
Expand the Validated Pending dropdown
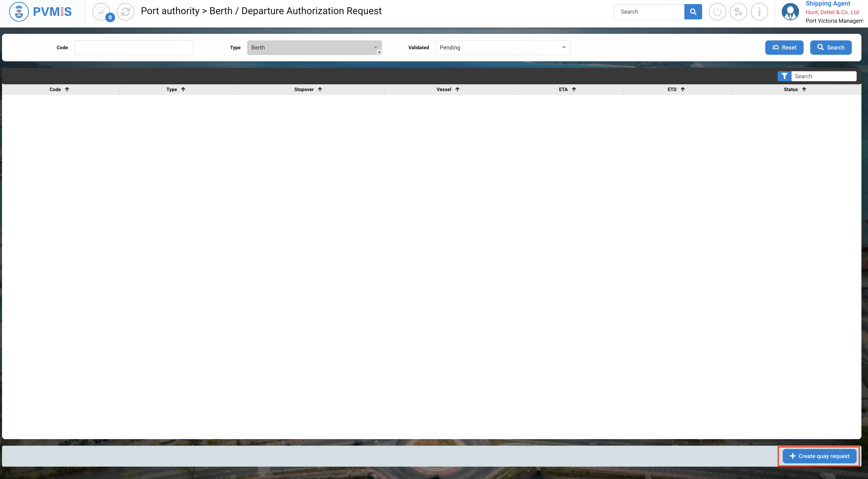click(x=502, y=47)
